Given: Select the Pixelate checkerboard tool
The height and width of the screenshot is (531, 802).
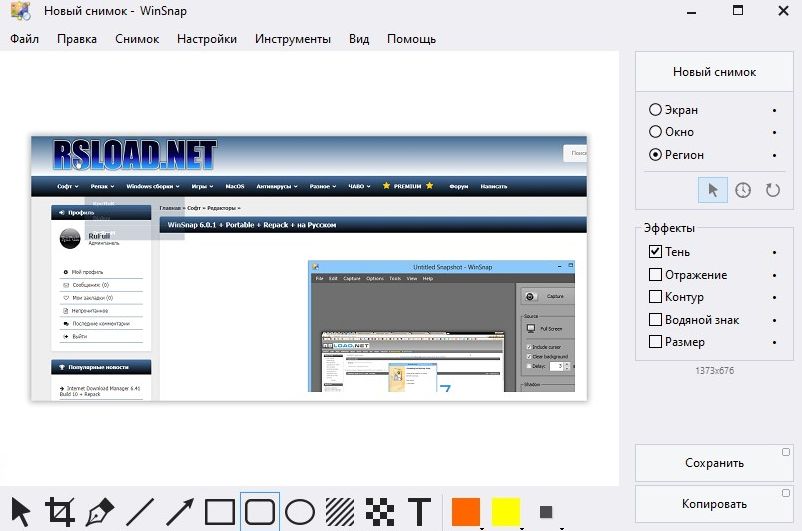Looking at the screenshot, I should point(380,512).
